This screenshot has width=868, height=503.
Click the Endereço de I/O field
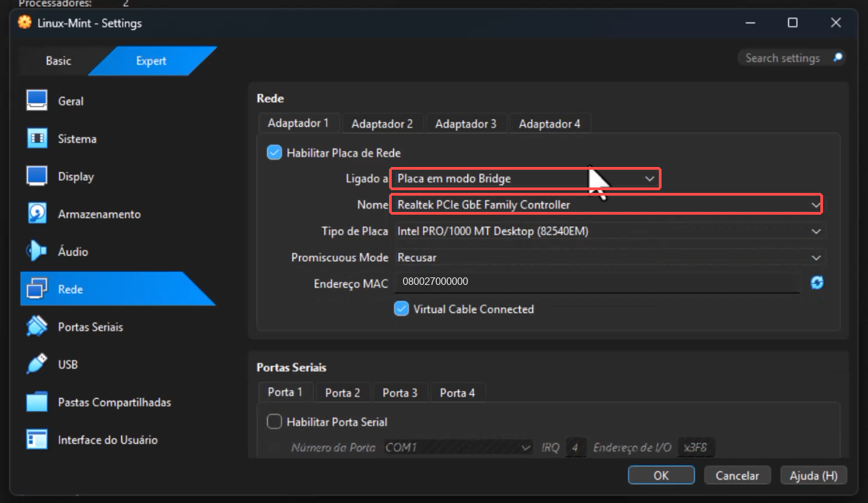pyautogui.click(x=696, y=448)
